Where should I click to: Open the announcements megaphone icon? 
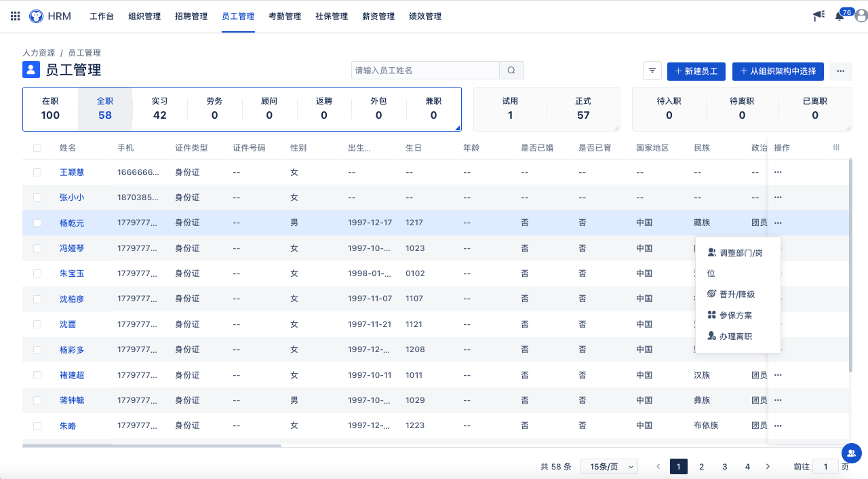818,16
